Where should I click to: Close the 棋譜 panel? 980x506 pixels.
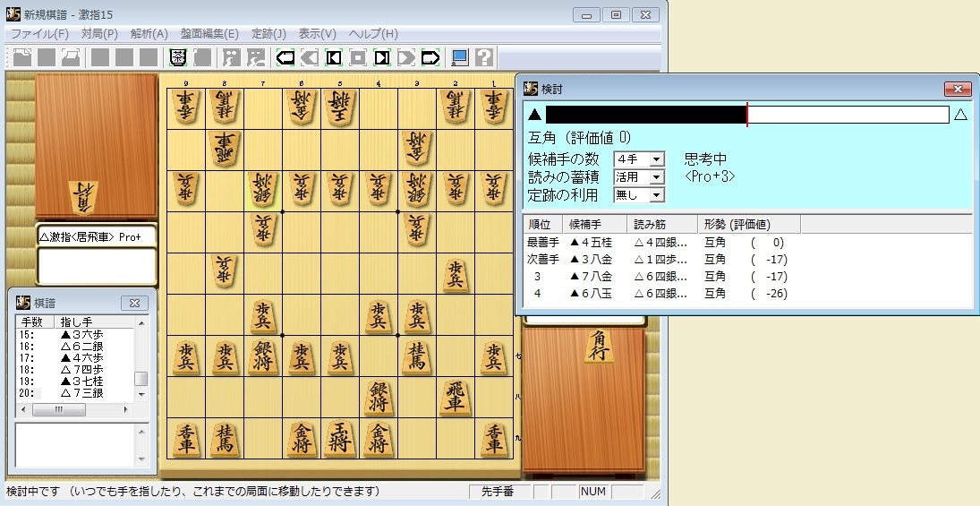pyautogui.click(x=134, y=303)
